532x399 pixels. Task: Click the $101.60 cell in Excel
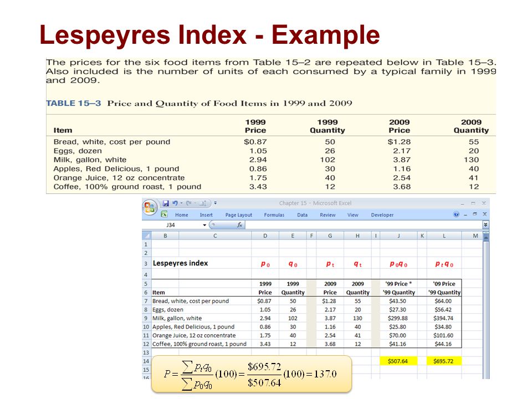pos(444,335)
